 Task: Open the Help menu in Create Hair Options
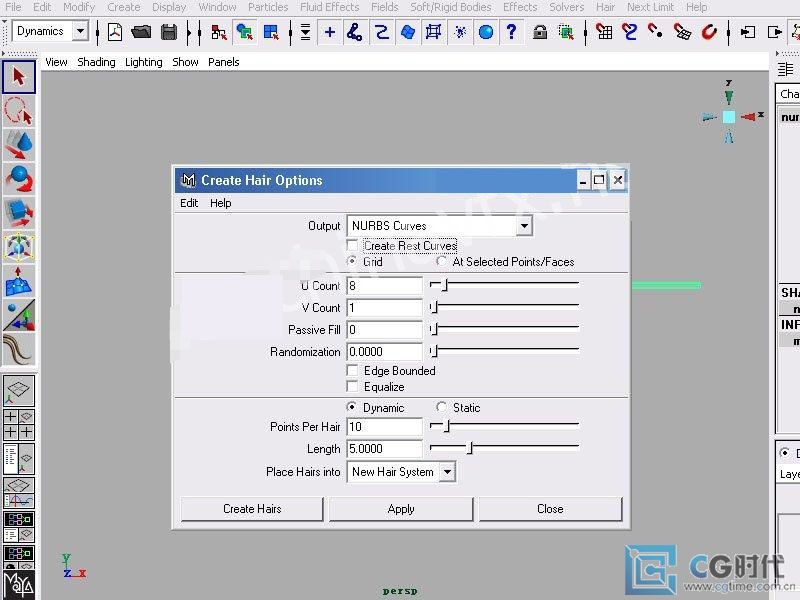(x=220, y=203)
